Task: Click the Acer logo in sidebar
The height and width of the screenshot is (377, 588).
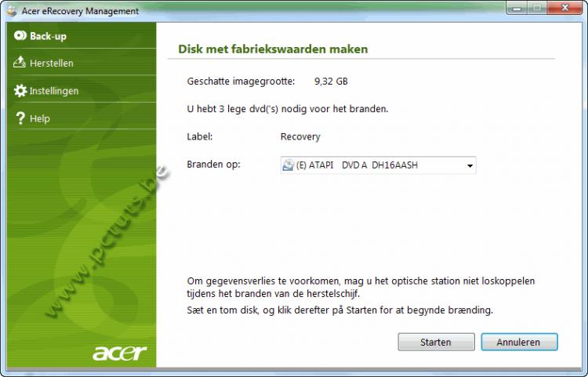Action: (x=120, y=353)
